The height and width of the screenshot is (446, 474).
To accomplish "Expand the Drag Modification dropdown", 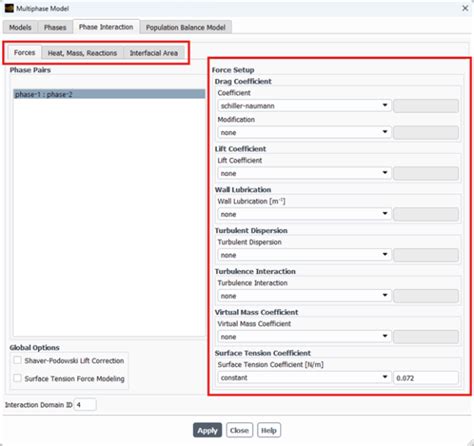I will click(304, 132).
